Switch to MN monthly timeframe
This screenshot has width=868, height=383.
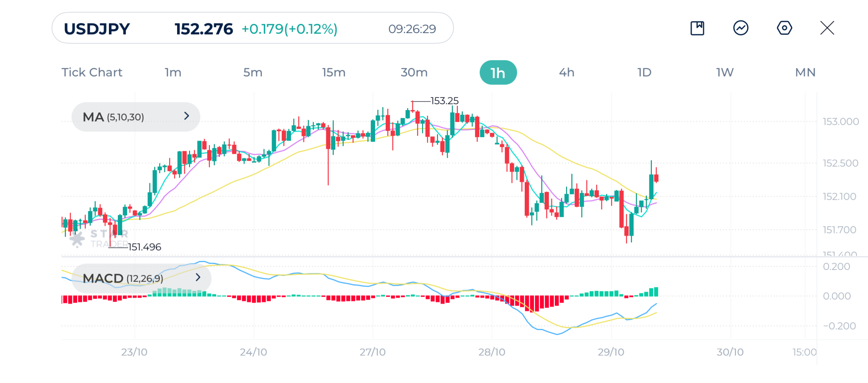pos(805,72)
